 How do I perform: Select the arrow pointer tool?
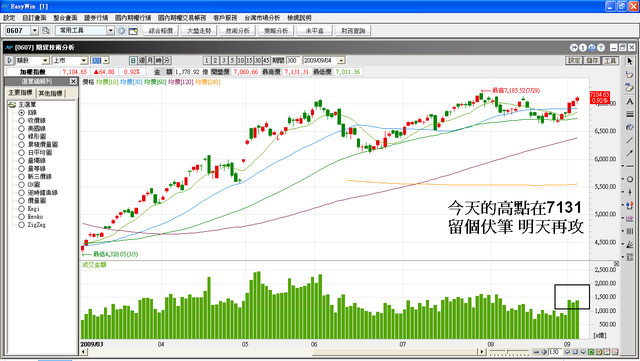(x=629, y=61)
